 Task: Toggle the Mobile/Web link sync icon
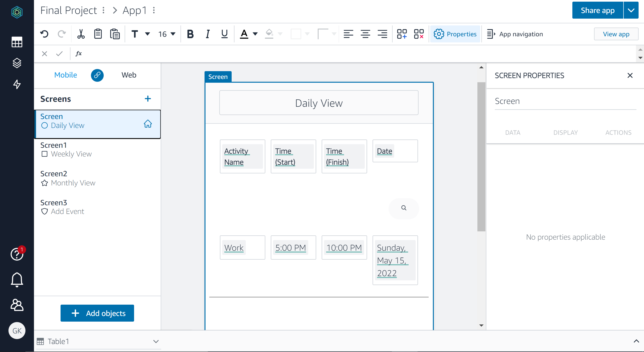tap(97, 75)
